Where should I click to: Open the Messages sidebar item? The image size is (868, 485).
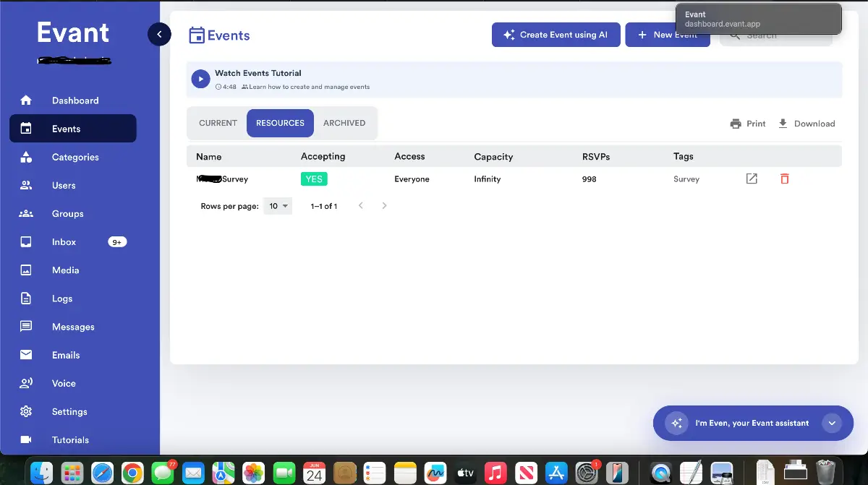[72, 327]
